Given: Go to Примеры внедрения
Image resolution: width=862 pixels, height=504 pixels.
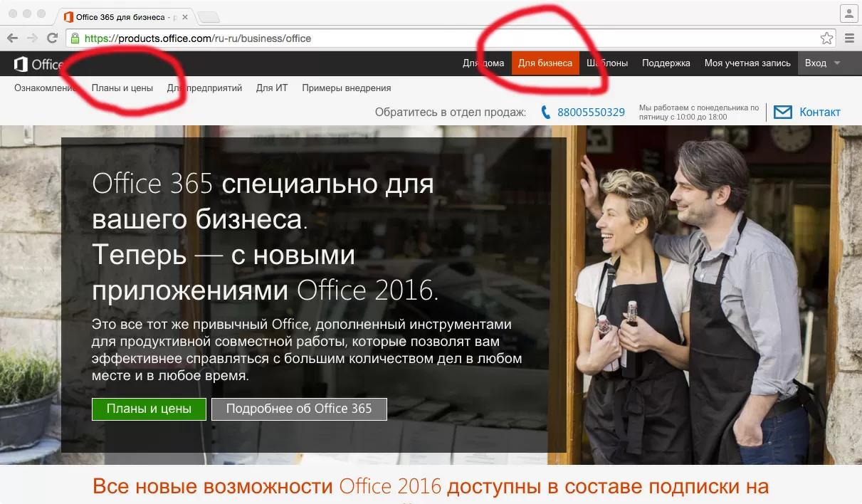Looking at the screenshot, I should [x=347, y=88].
